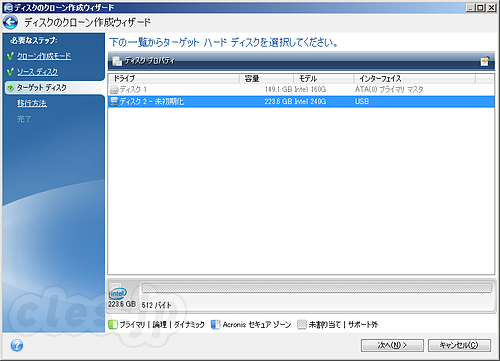Click the 512 バイト label

156,305
